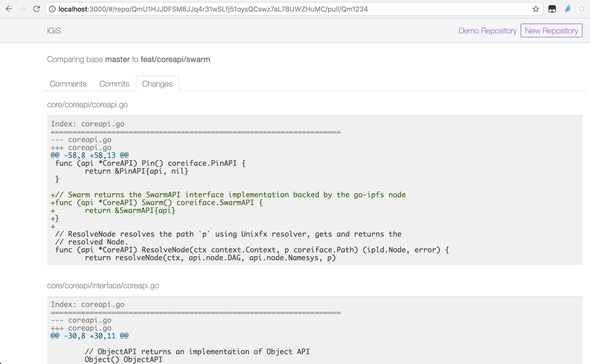Viewport: 590px width, 364px height.
Task: Switch to the Comments tab
Action: (68, 84)
